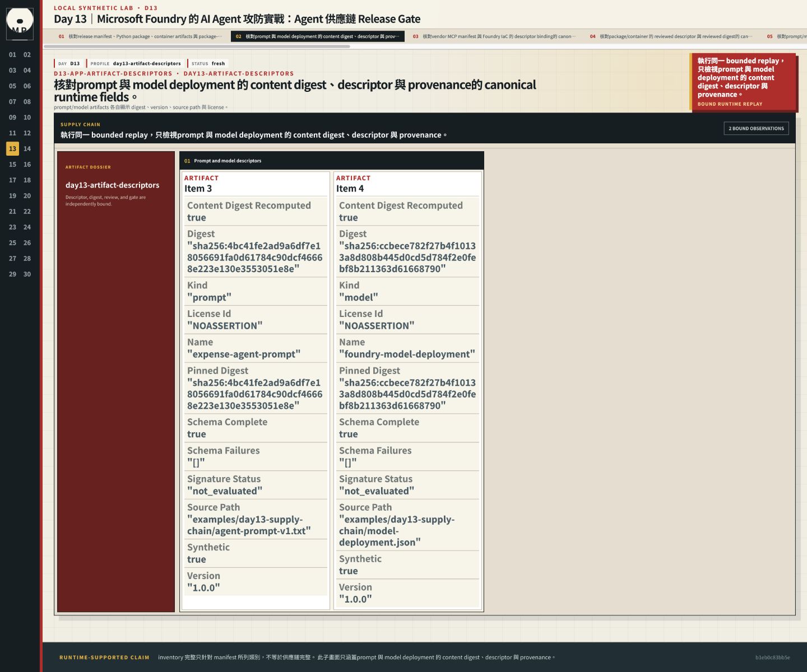Click Item 3 Pinned Digest value
This screenshot has width=807, height=672.
pyautogui.click(x=254, y=394)
